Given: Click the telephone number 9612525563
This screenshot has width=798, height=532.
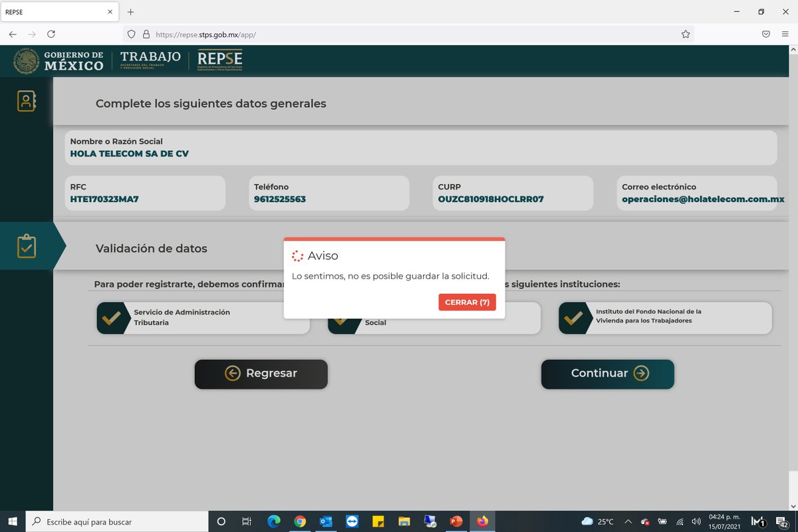Looking at the screenshot, I should click(x=280, y=199).
